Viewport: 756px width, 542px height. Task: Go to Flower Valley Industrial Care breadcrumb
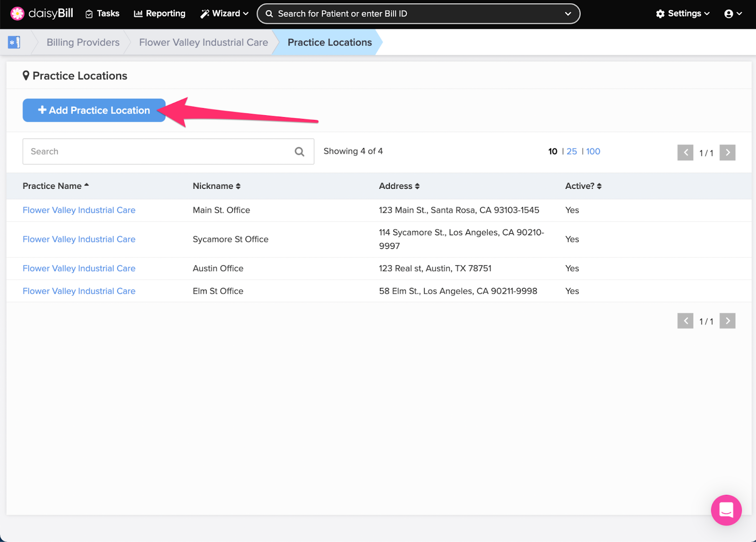pos(204,42)
